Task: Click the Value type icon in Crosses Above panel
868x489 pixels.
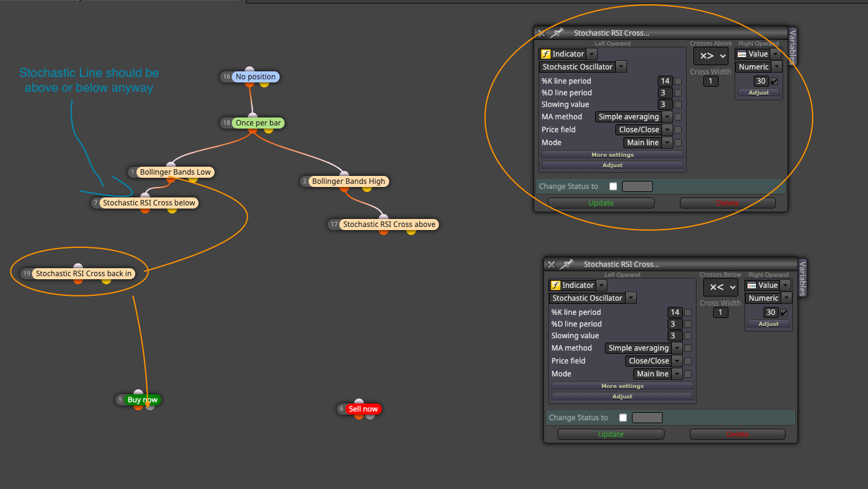Action: click(741, 54)
